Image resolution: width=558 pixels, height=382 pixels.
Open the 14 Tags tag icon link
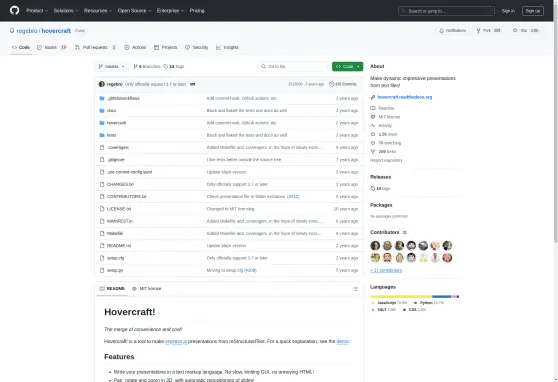(x=174, y=67)
